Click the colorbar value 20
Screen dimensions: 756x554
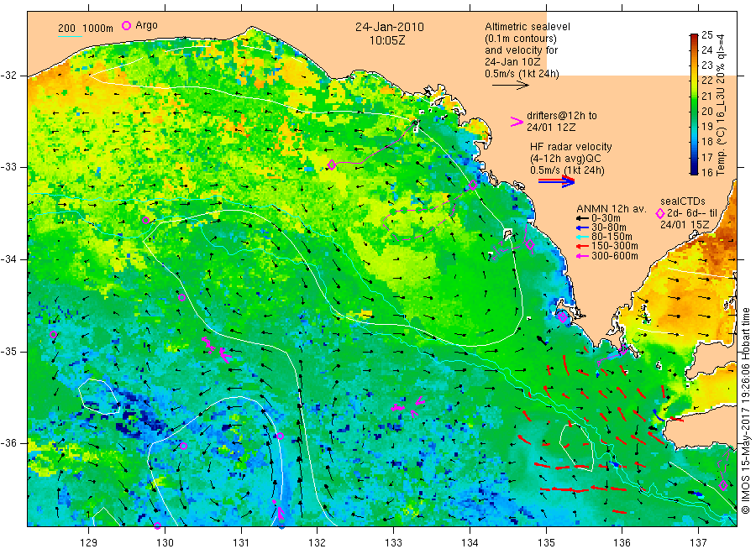(x=706, y=112)
